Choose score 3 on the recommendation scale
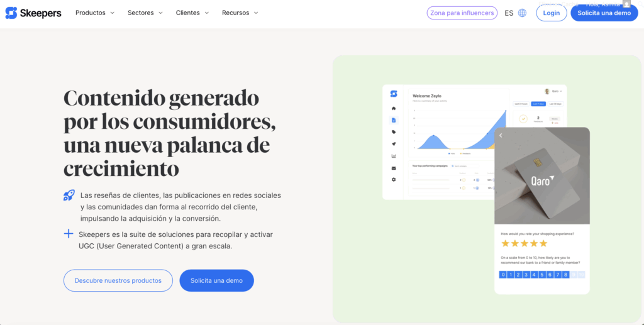The height and width of the screenshot is (325, 644). coord(526,275)
